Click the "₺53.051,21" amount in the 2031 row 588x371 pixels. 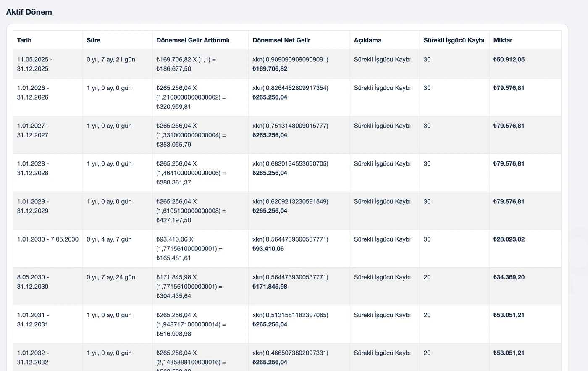[509, 315]
